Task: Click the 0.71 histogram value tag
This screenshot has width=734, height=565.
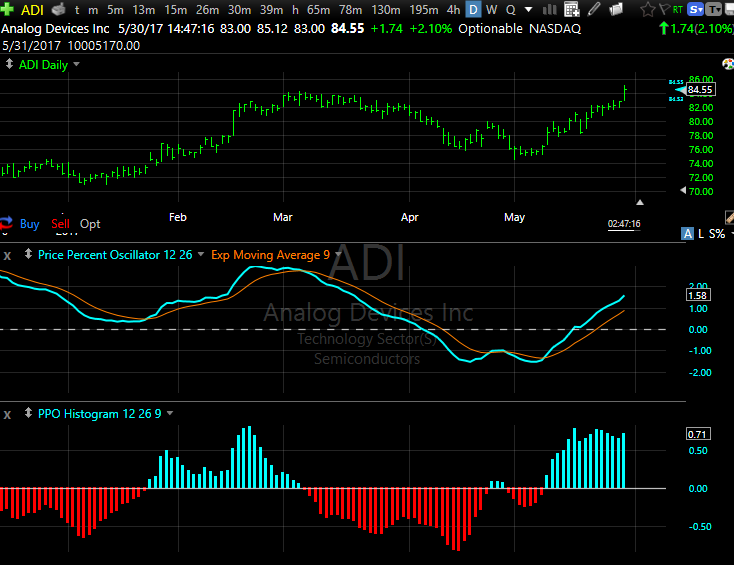Action: (698, 434)
